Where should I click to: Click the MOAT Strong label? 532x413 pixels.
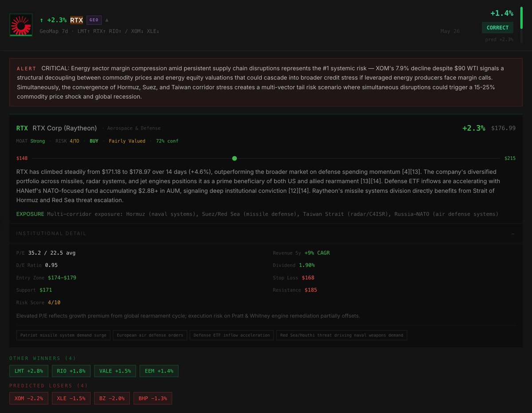click(31, 141)
